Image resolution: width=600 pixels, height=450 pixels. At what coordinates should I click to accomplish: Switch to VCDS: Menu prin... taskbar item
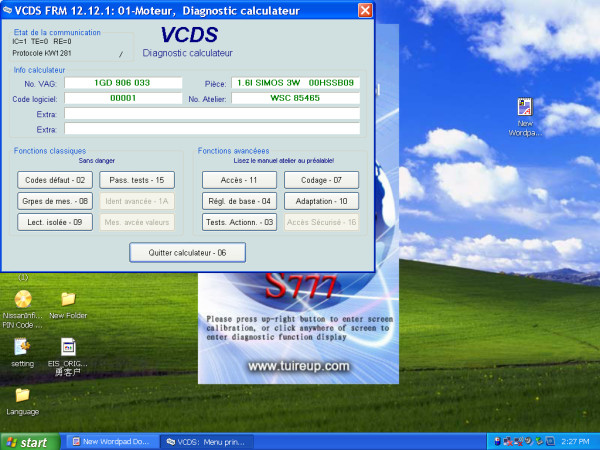(x=207, y=442)
